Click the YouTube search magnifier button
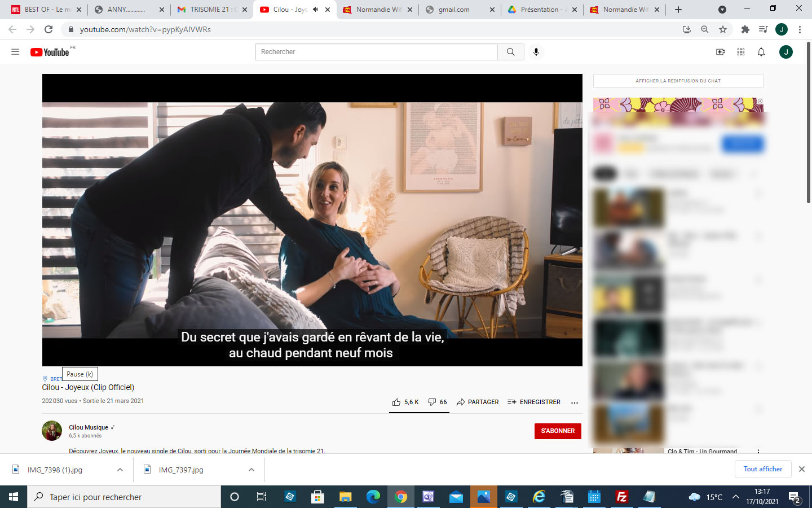812x508 pixels. 511,52
